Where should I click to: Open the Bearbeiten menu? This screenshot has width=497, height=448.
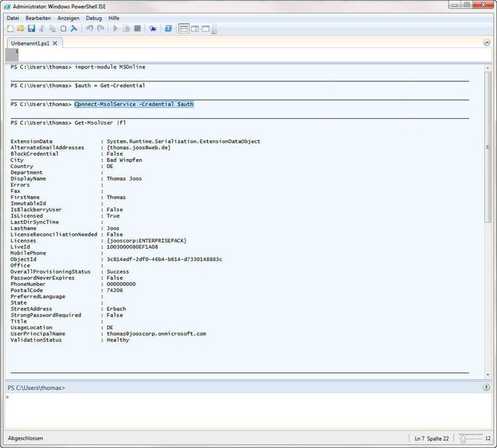pos(38,18)
